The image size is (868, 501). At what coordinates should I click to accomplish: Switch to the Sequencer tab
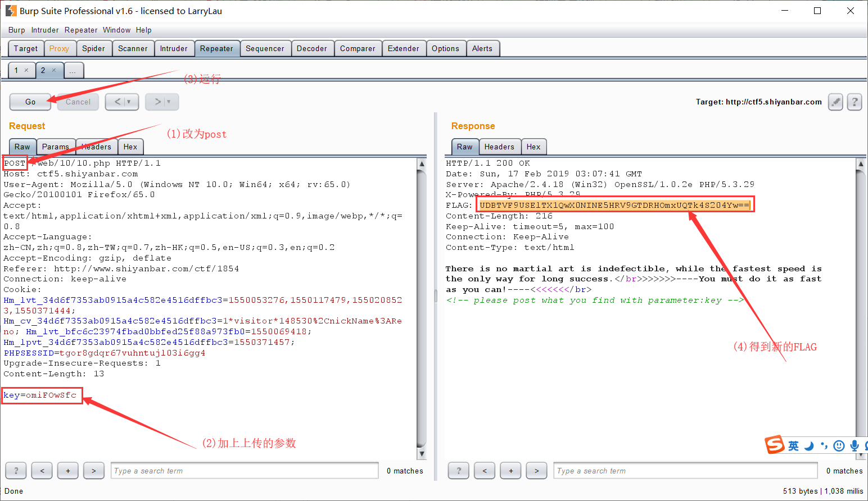[265, 48]
